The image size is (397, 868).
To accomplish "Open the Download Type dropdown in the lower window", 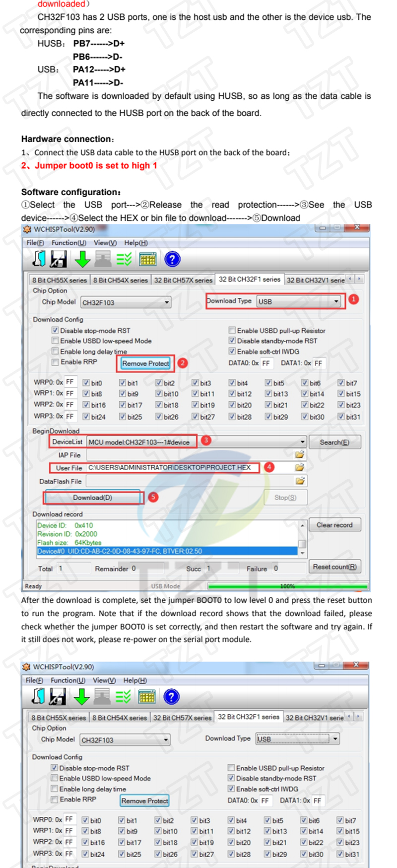I will pyautogui.click(x=335, y=739).
